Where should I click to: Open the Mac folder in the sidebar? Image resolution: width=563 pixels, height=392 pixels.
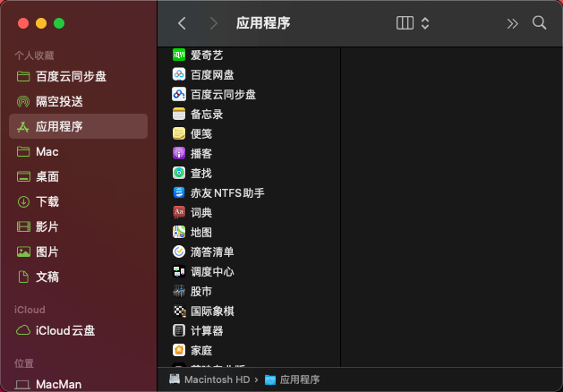click(78, 151)
